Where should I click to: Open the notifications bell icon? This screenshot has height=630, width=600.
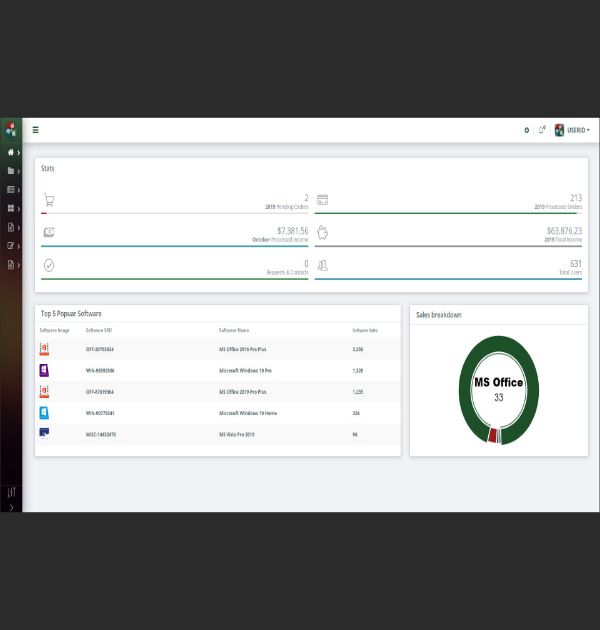click(x=541, y=130)
